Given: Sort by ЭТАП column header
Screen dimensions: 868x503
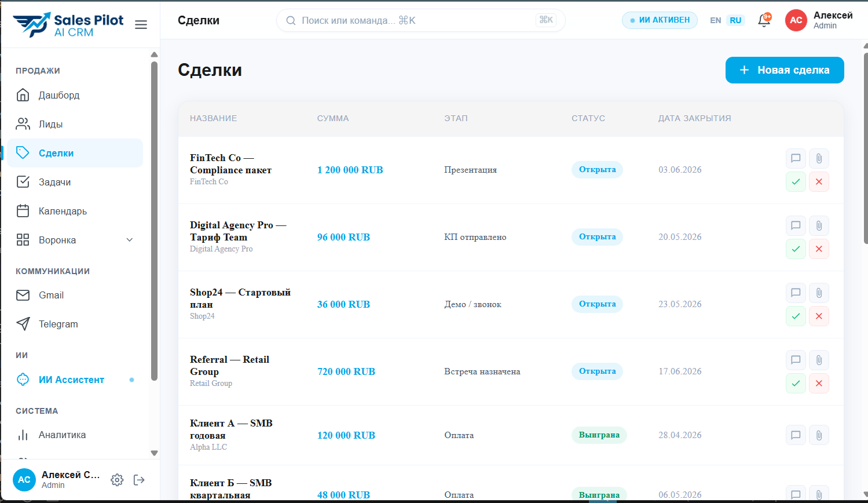Looking at the screenshot, I should [x=456, y=118].
